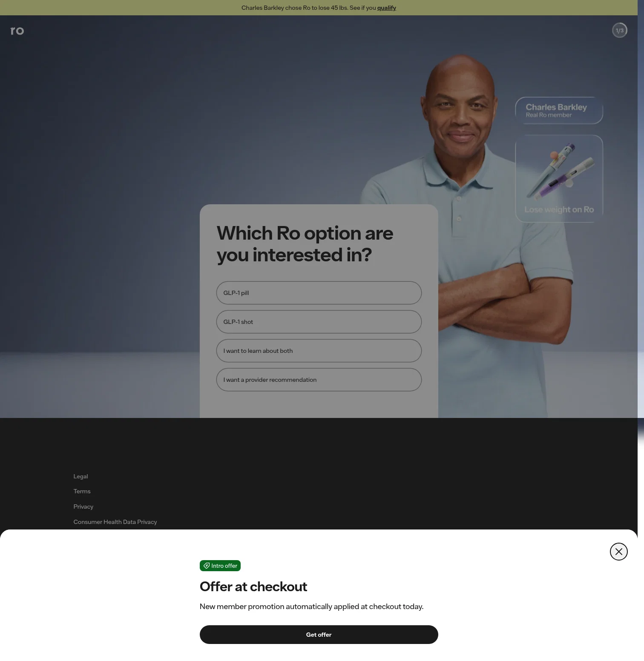Click the Ro logo

coord(17,31)
